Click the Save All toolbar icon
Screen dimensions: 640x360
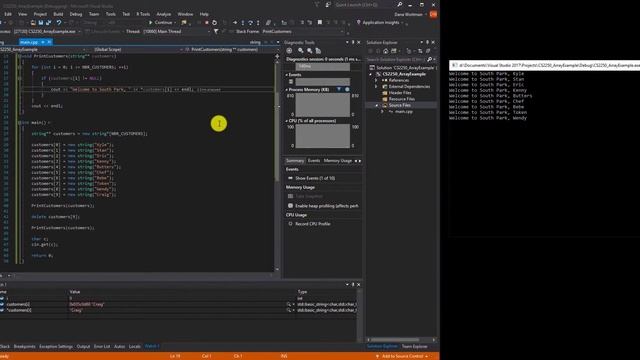(x=49, y=22)
